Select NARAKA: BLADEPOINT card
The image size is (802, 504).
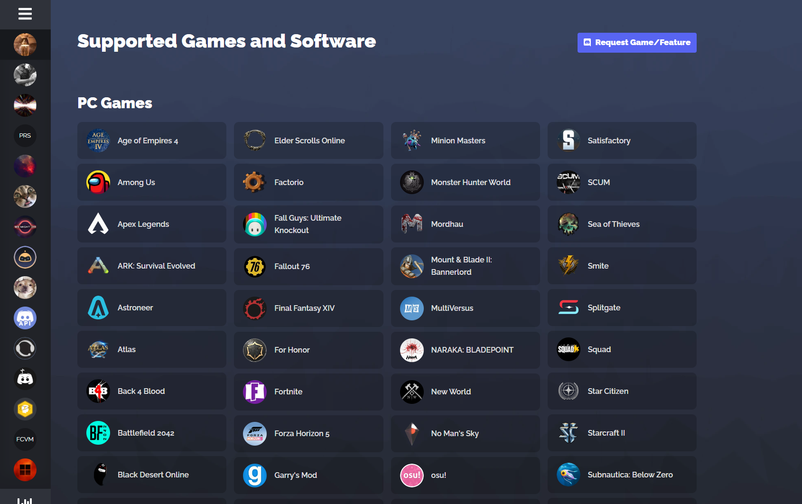pyautogui.click(x=465, y=349)
